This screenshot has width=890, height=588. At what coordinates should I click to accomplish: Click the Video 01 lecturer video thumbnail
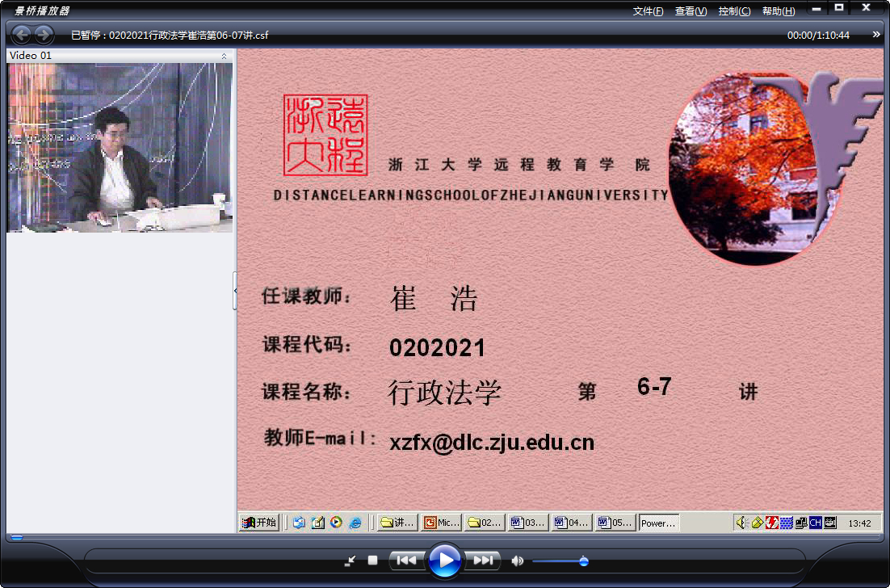click(x=120, y=148)
